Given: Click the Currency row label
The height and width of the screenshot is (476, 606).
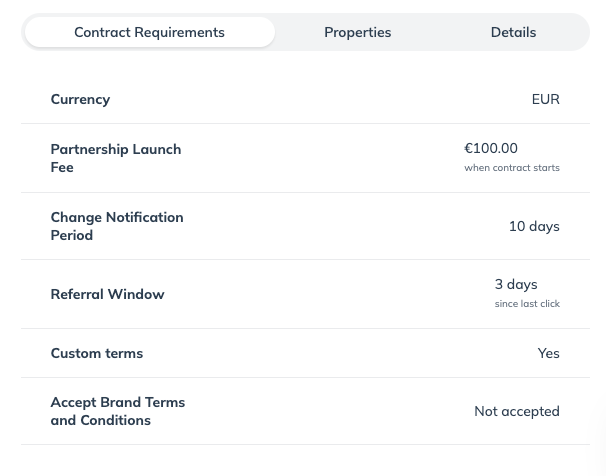Looking at the screenshot, I should pos(80,99).
